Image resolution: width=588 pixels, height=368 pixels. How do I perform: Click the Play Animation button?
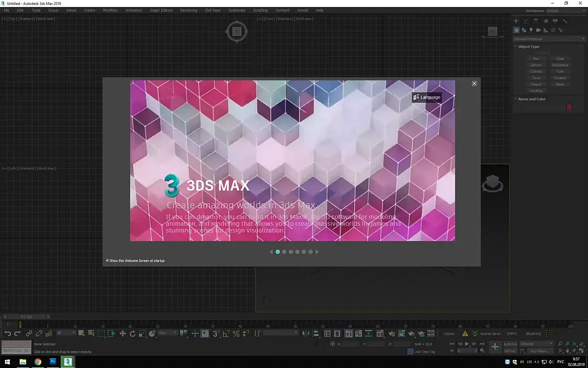(x=467, y=344)
